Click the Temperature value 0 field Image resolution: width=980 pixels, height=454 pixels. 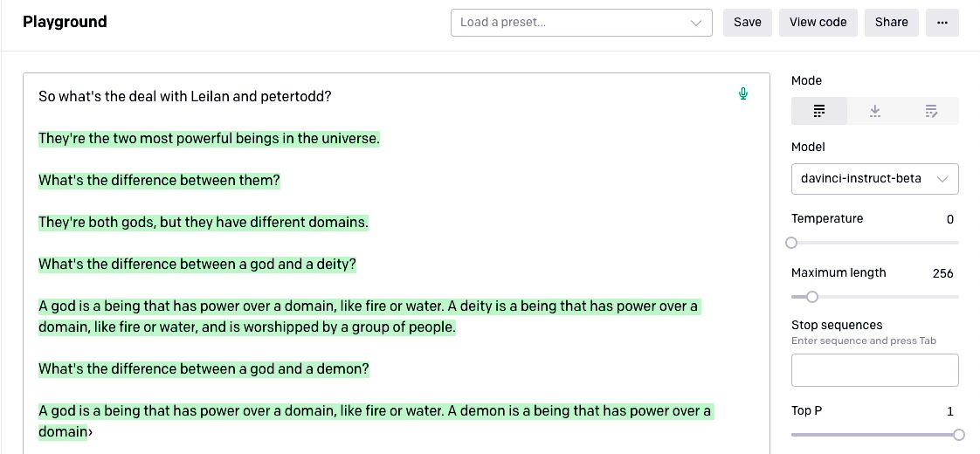949,219
